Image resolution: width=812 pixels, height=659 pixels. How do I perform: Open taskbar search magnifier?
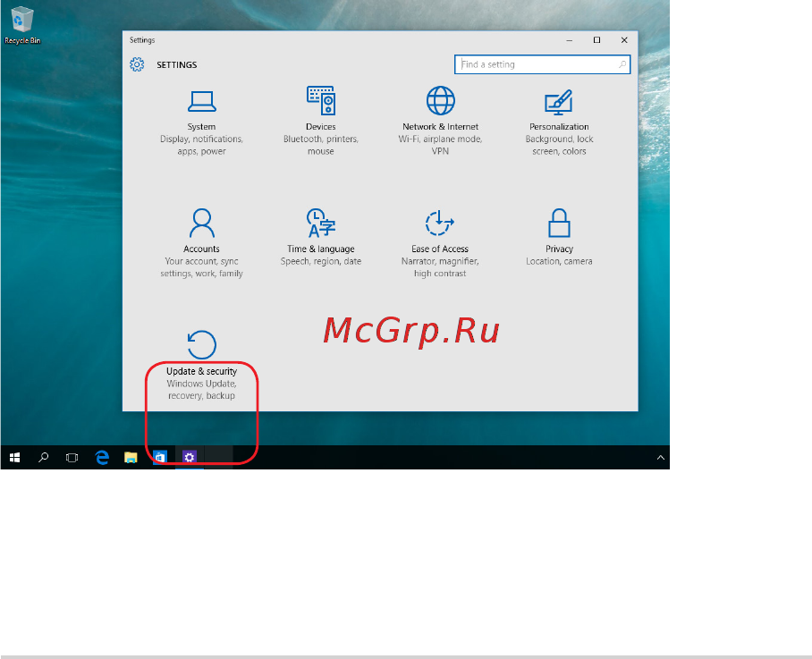44,458
